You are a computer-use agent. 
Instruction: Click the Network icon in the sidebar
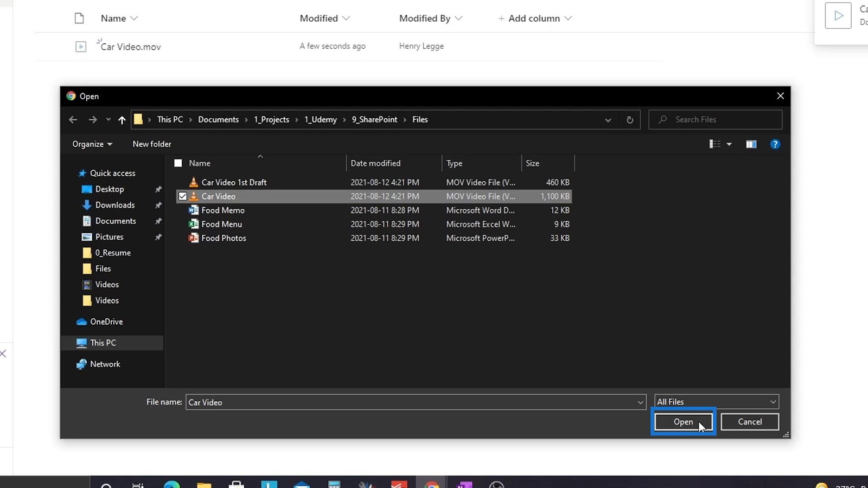click(82, 364)
